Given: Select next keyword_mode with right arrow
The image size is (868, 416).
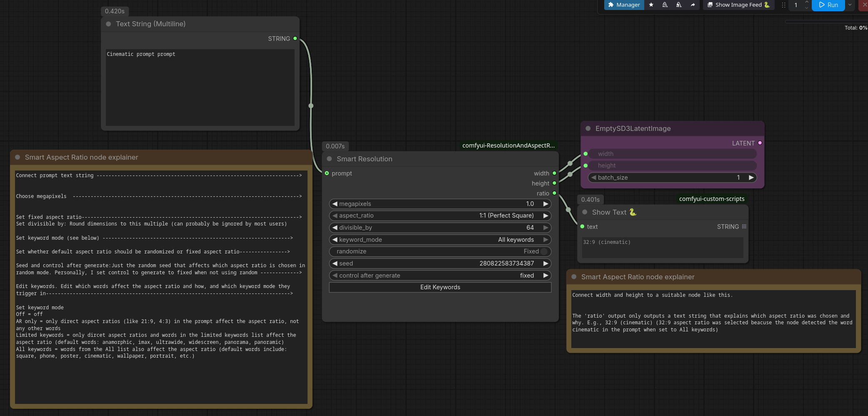Looking at the screenshot, I should tap(545, 240).
